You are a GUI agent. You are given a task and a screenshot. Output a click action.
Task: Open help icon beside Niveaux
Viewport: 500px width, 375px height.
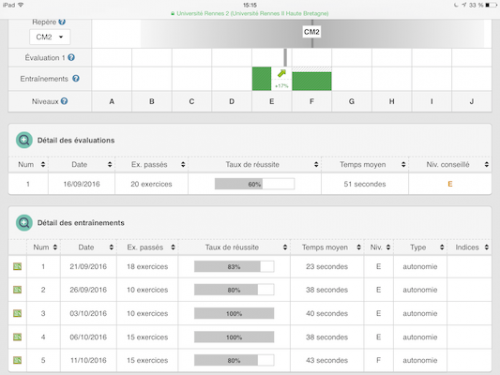pos(64,101)
